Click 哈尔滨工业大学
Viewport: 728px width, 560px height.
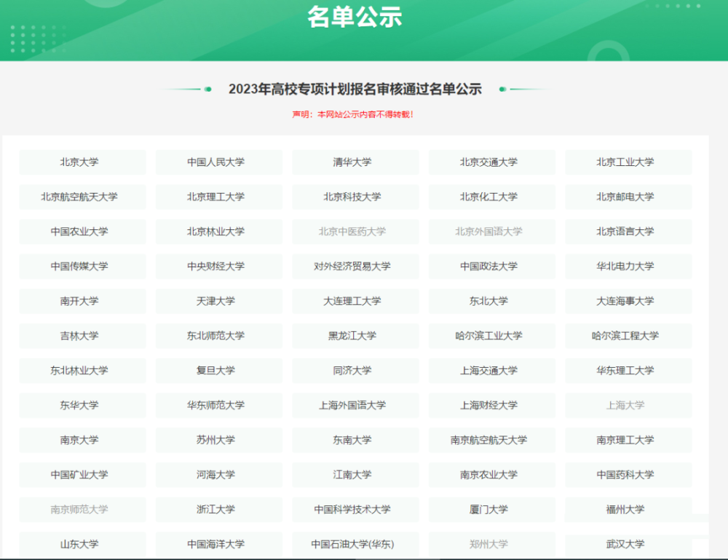(x=492, y=336)
